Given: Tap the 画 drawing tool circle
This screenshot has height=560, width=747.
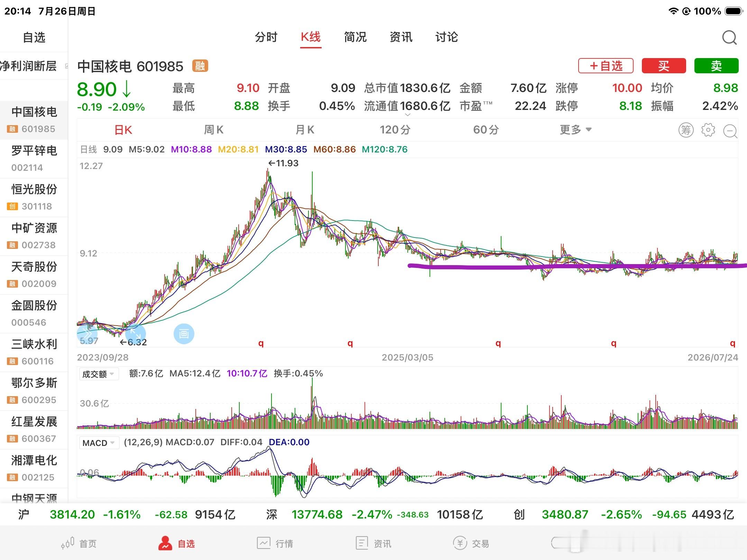Looking at the screenshot, I should click(184, 334).
